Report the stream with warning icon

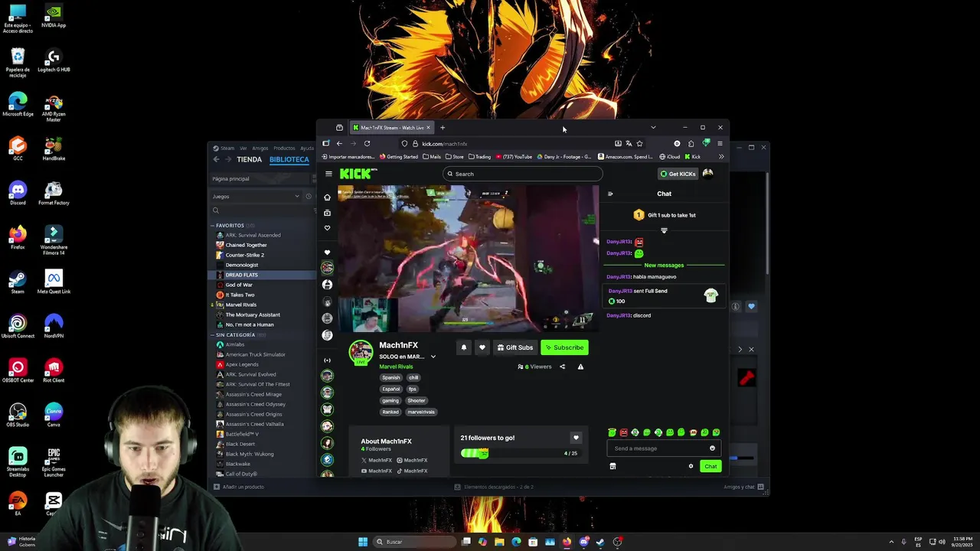click(580, 367)
